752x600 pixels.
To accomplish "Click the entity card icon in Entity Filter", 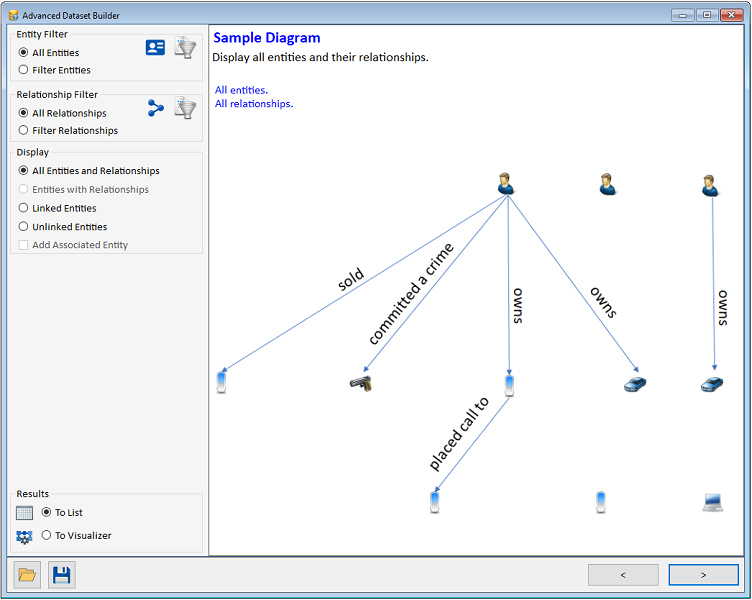I will (155, 47).
